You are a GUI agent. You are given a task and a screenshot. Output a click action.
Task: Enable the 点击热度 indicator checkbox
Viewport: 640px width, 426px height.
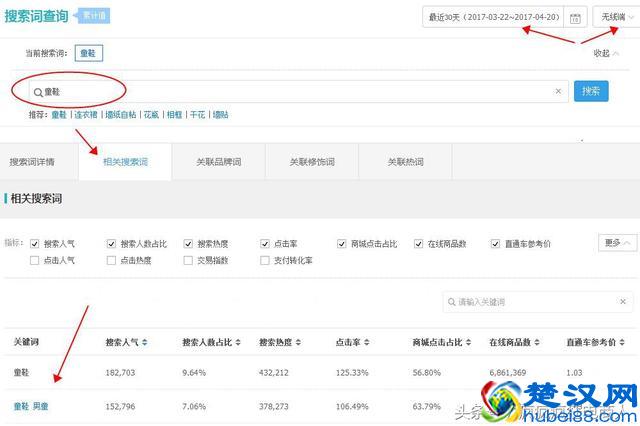(111, 260)
